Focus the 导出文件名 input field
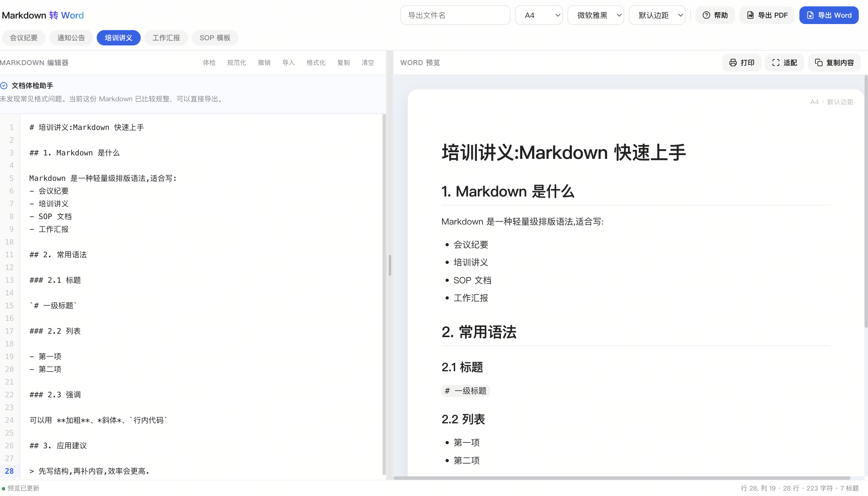The image size is (868, 496). pos(455,15)
